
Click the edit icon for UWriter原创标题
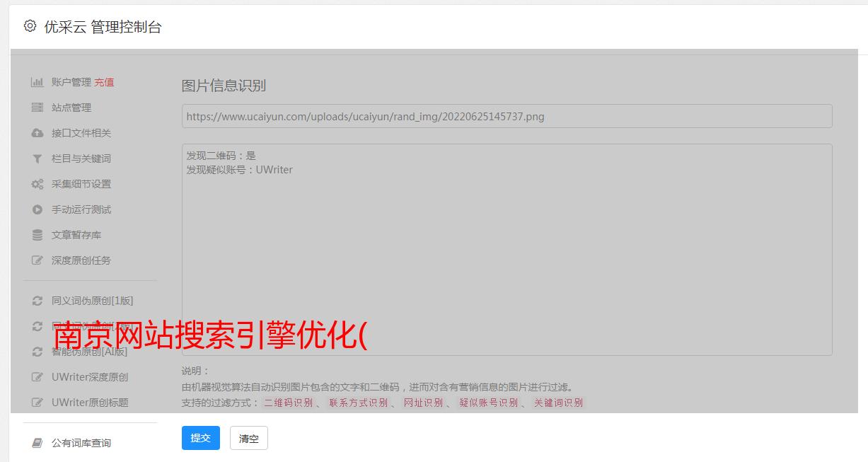37,403
